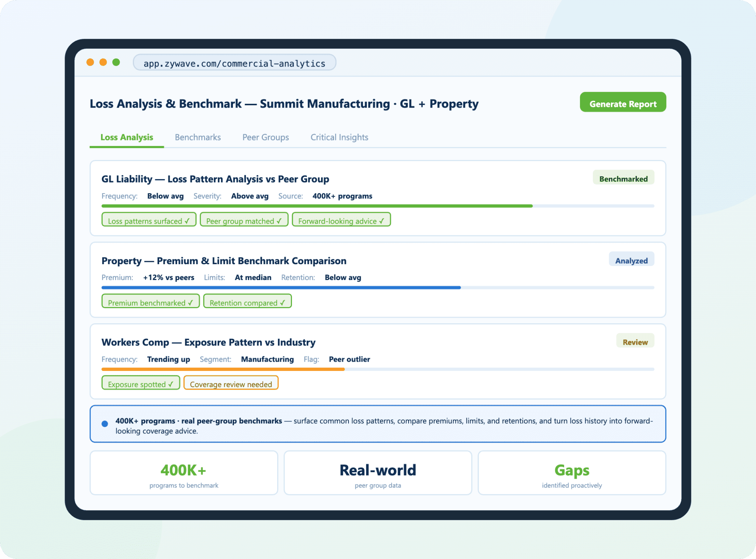Select the Loss Analysis tab
This screenshot has height=559, width=756.
[x=127, y=137]
